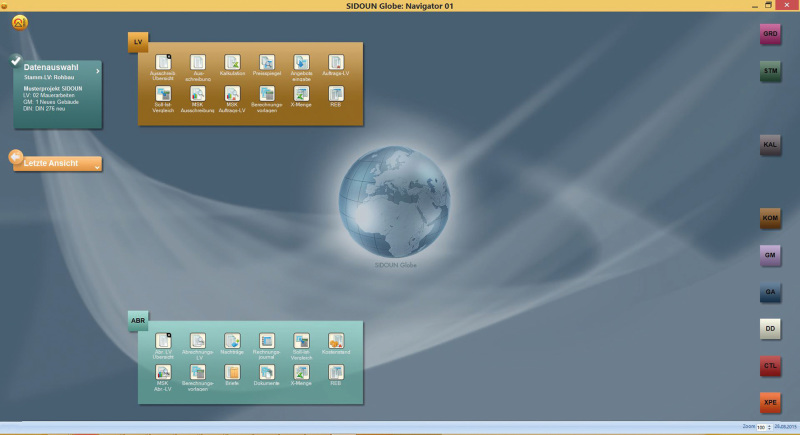The width and height of the screenshot is (800, 435).
Task: Click the 'Stamm LV: Rohbau' line
Action: pos(49,78)
